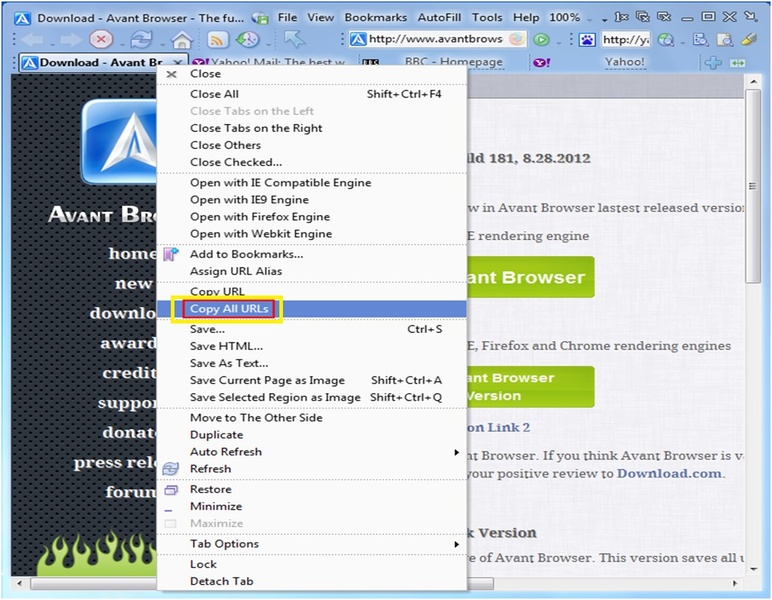The image size is (772, 600).
Task: Click the Refresh toolbar icon
Action: click(141, 39)
